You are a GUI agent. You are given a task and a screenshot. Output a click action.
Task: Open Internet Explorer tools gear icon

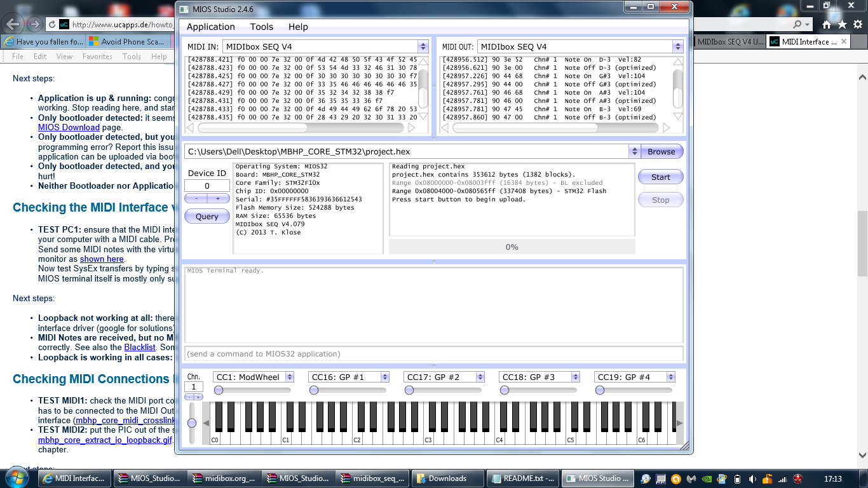(x=857, y=24)
